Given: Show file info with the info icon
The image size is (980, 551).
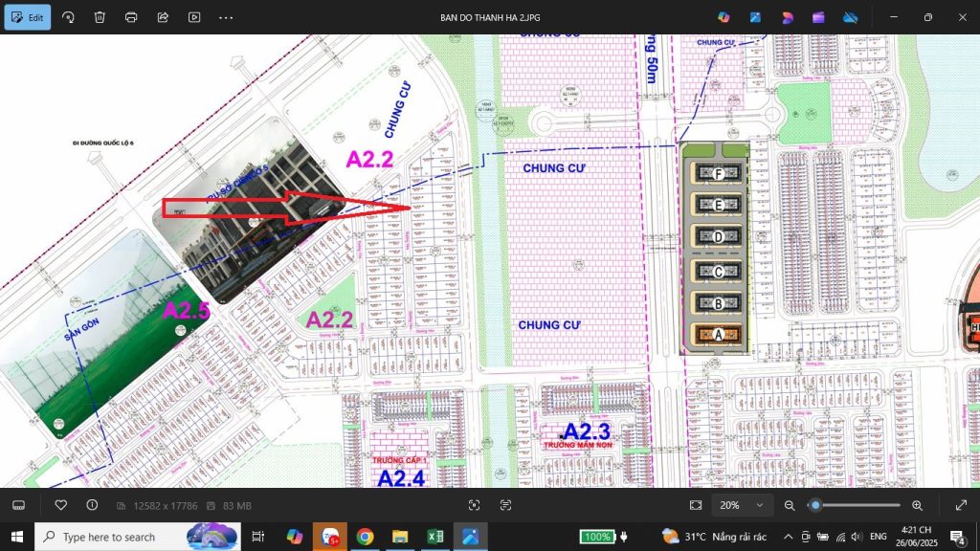Looking at the screenshot, I should pos(92,505).
